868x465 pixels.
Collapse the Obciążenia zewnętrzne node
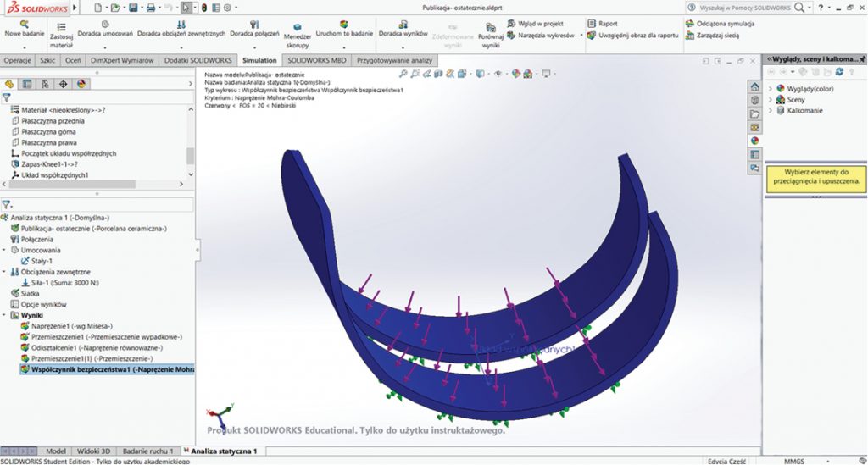[x=4, y=272]
